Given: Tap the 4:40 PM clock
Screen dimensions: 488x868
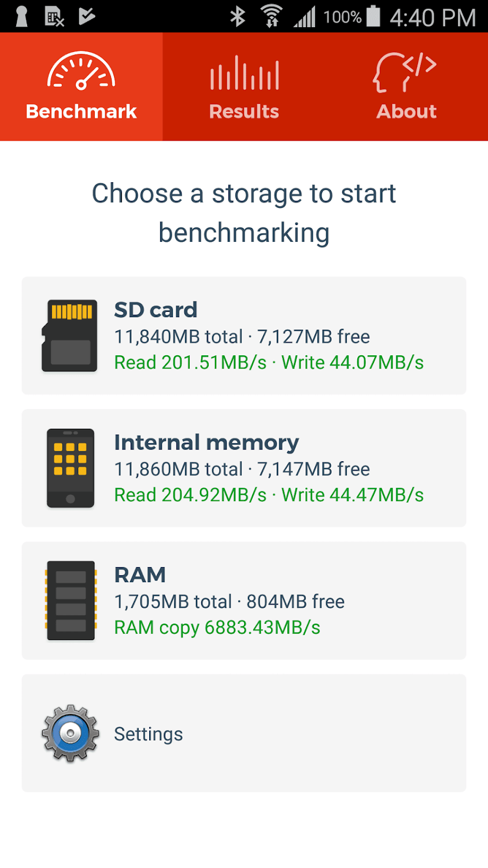Looking at the screenshot, I should (432, 17).
